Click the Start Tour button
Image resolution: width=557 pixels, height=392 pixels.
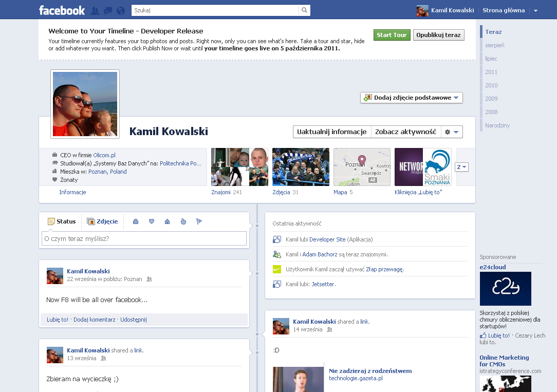(x=392, y=35)
